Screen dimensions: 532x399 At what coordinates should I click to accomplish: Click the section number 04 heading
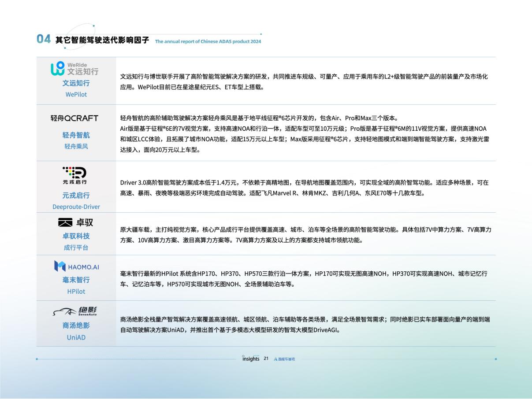click(44, 39)
